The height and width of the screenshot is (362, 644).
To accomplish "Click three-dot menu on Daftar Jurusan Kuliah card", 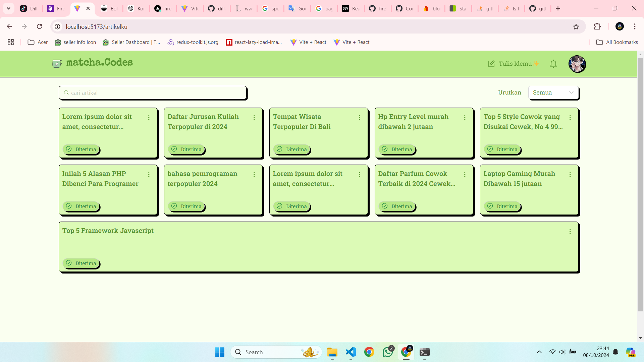I will [255, 117].
